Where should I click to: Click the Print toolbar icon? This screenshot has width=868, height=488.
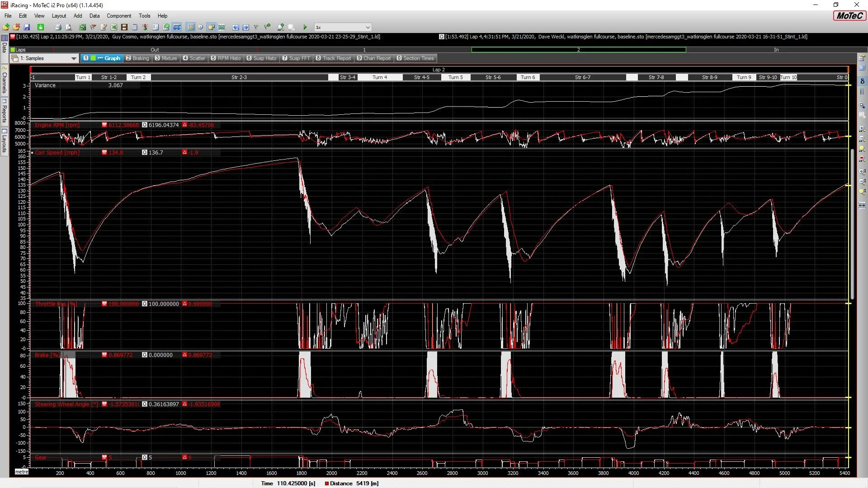point(58,28)
